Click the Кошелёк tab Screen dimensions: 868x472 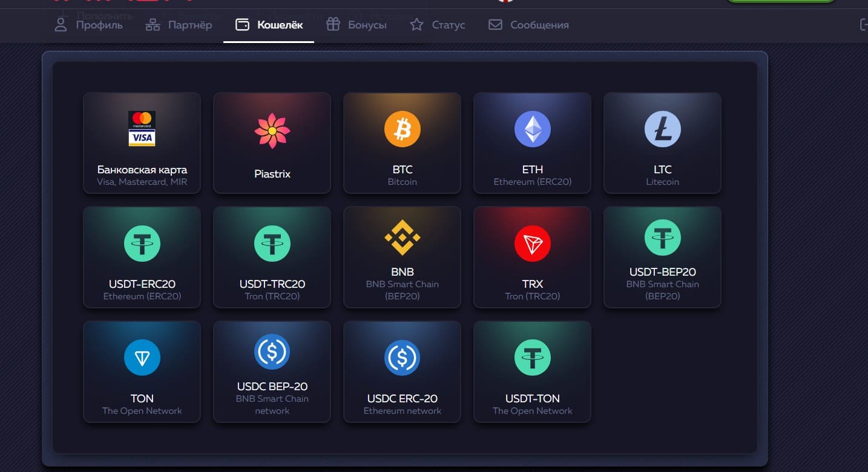[x=269, y=25]
